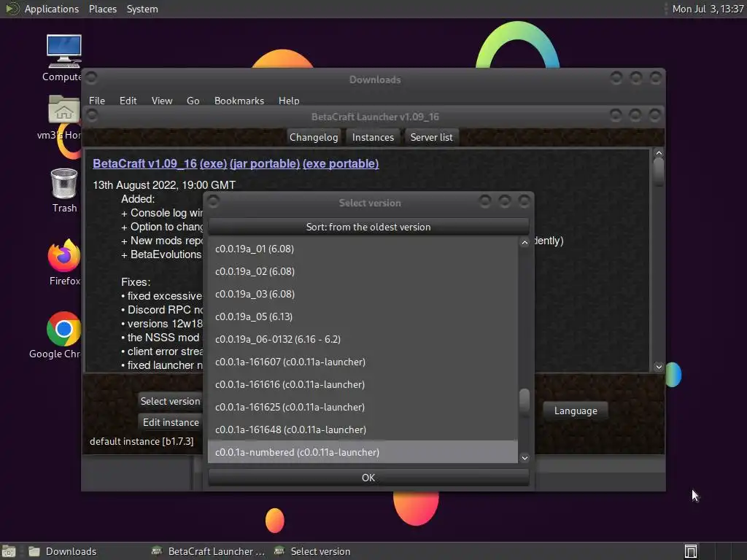Click the clock showing Mon Jul 3, 13:37
Screen dimensions: 747x560
click(708, 9)
